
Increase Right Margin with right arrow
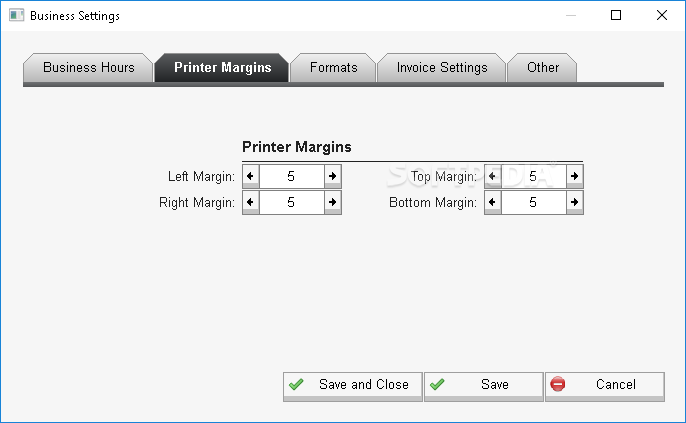pos(332,203)
